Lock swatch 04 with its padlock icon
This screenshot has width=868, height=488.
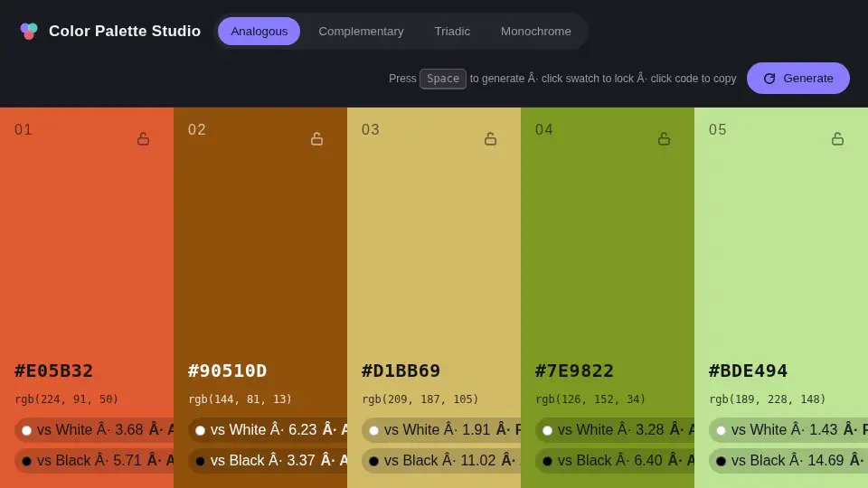665,138
